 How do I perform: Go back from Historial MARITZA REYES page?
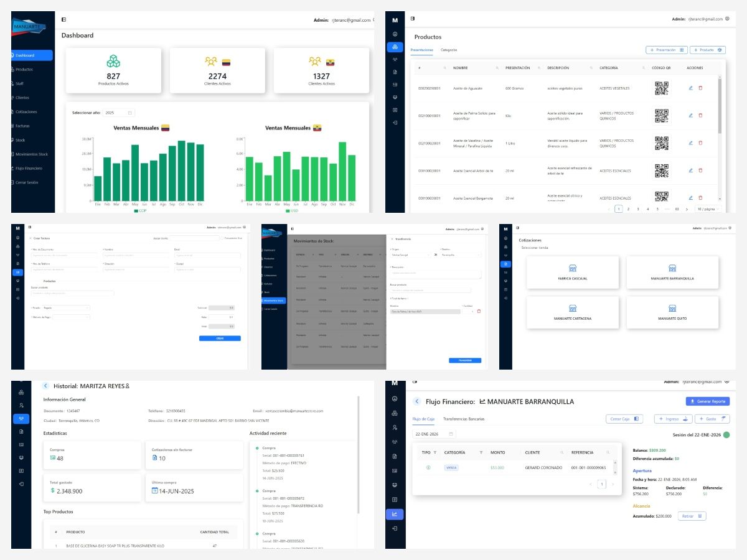[x=45, y=386]
